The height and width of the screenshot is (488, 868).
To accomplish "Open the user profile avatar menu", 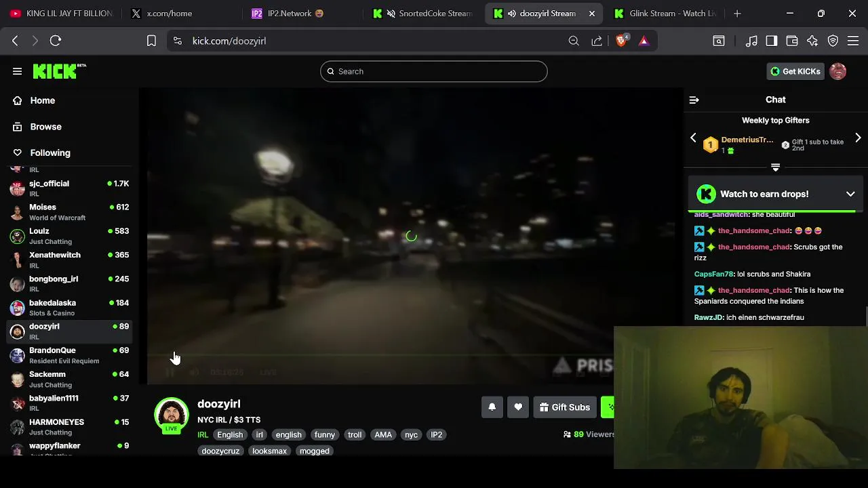I will [x=838, y=71].
